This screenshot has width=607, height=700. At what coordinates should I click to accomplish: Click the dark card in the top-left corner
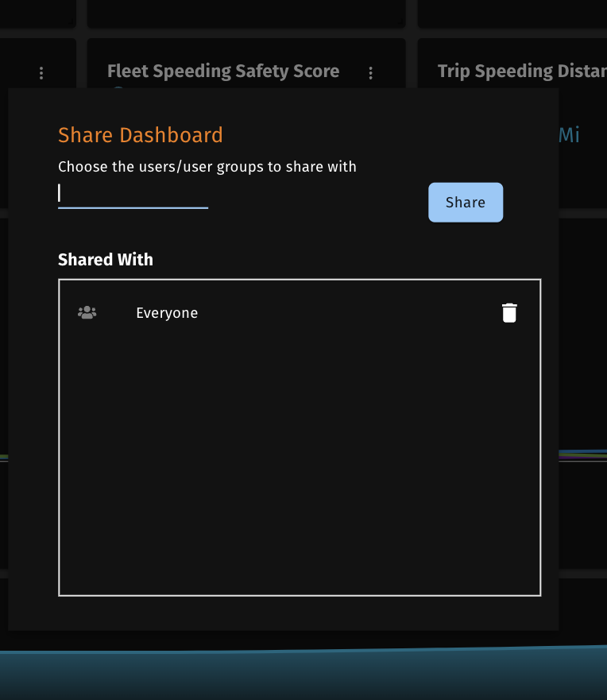pos(37,13)
